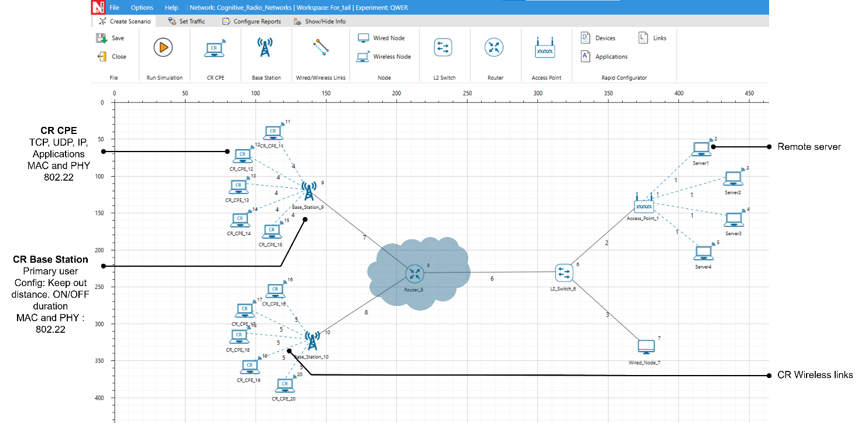Add an Access Point from ribbon
This screenshot has height=423, width=868.
point(545,49)
